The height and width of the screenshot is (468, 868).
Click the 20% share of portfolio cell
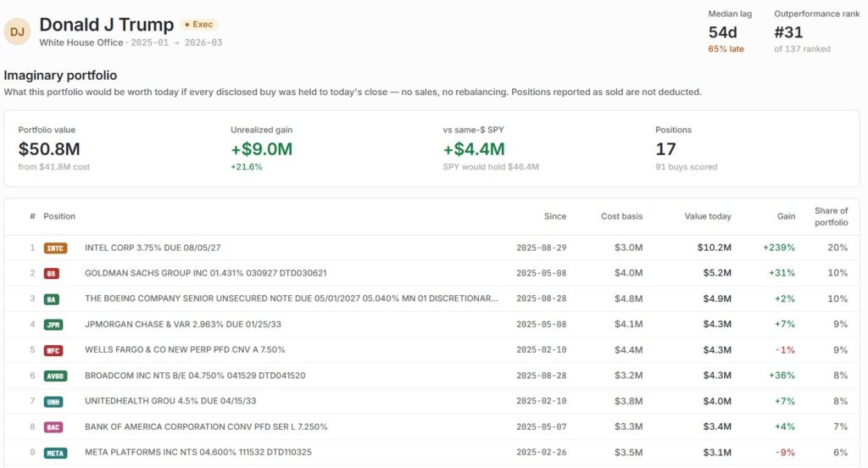click(x=837, y=248)
